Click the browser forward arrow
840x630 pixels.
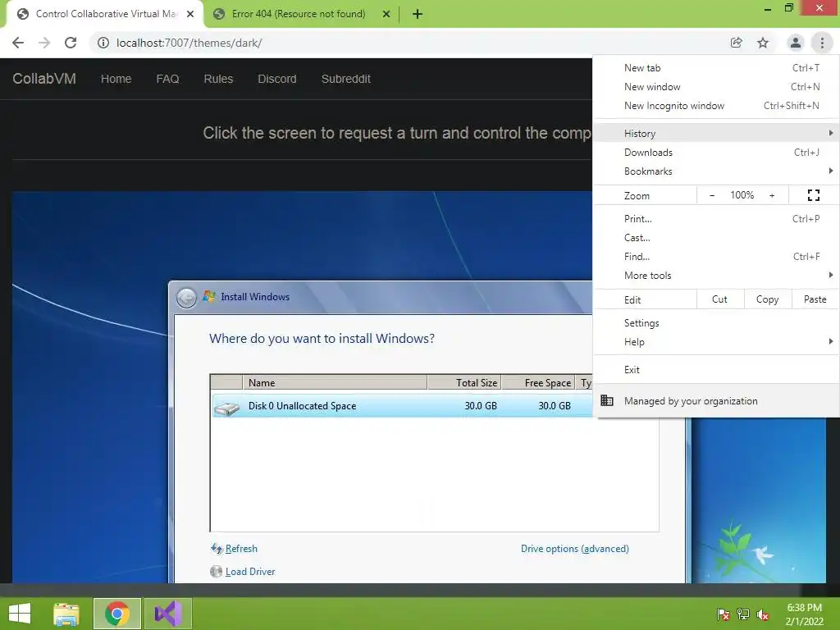pyautogui.click(x=44, y=43)
